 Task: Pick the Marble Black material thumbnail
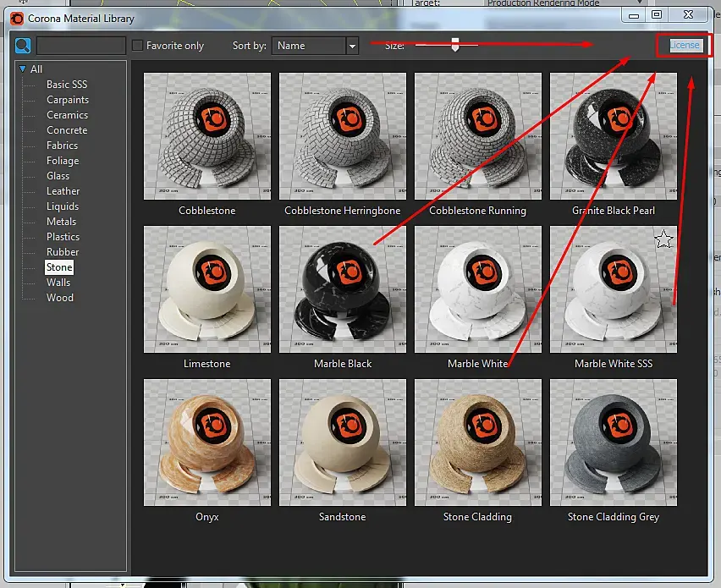[x=343, y=289]
